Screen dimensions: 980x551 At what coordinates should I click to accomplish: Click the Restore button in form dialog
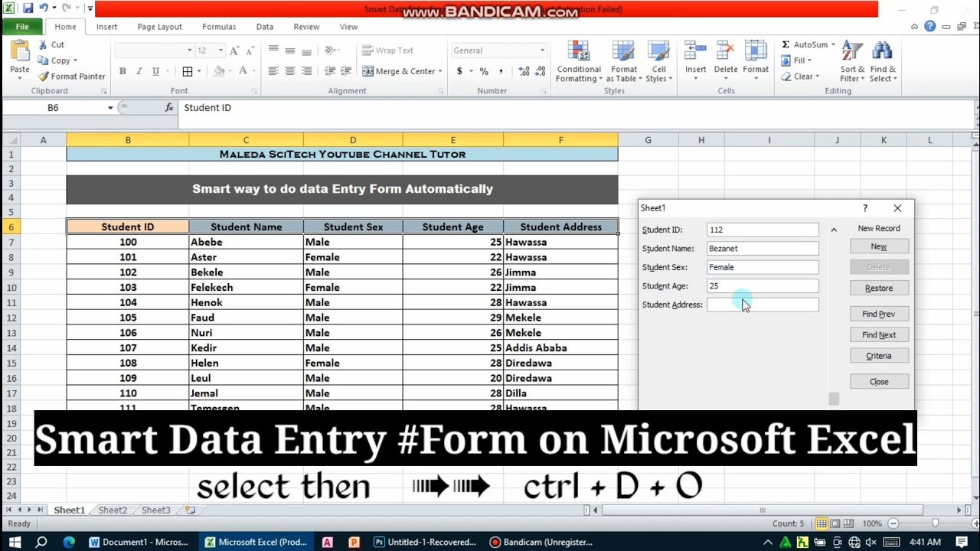pyautogui.click(x=879, y=288)
